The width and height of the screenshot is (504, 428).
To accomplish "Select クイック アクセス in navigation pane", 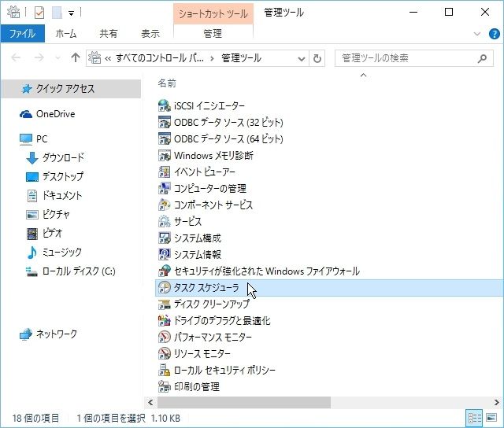I will (x=71, y=89).
